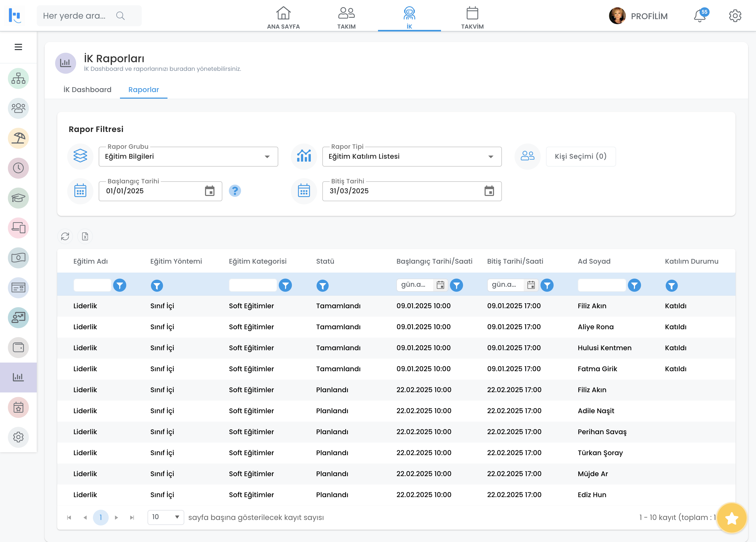The height and width of the screenshot is (542, 756).
Task: Click the Statü column filter icon
Action: pos(322,285)
